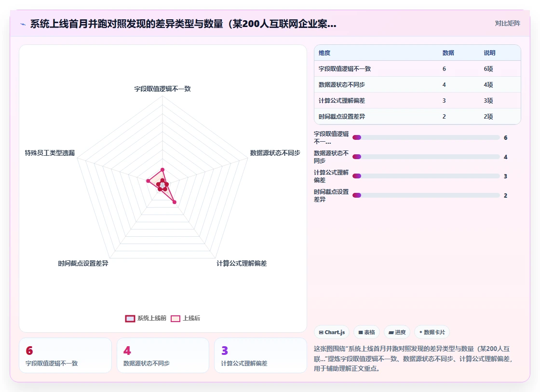Select table row 字段取值逻辑不一致
The height and width of the screenshot is (392, 540).
(418, 69)
